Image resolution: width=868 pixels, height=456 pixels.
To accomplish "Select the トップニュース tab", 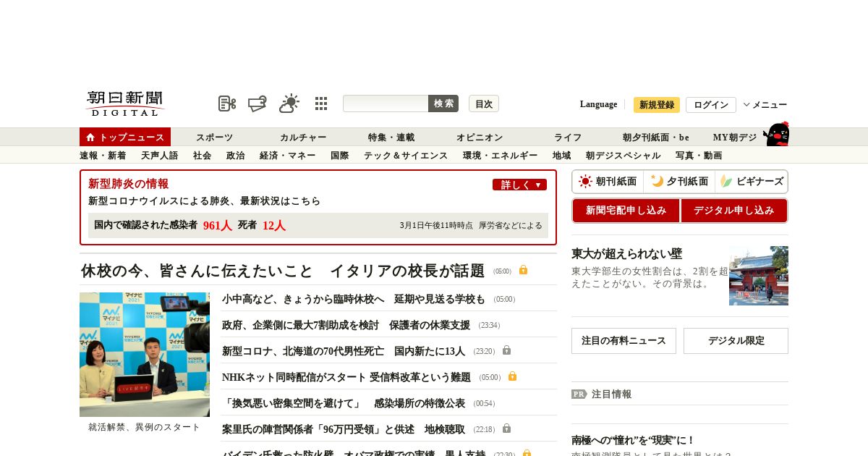I will [x=125, y=137].
